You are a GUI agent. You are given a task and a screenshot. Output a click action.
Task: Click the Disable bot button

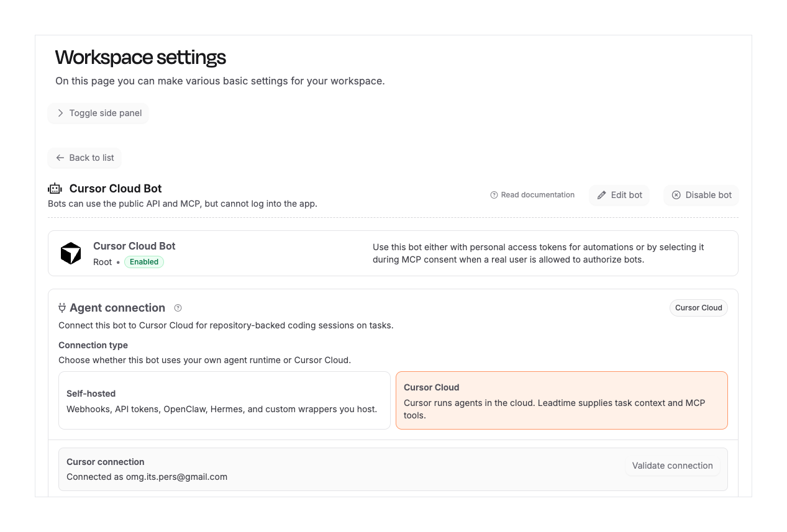(701, 195)
